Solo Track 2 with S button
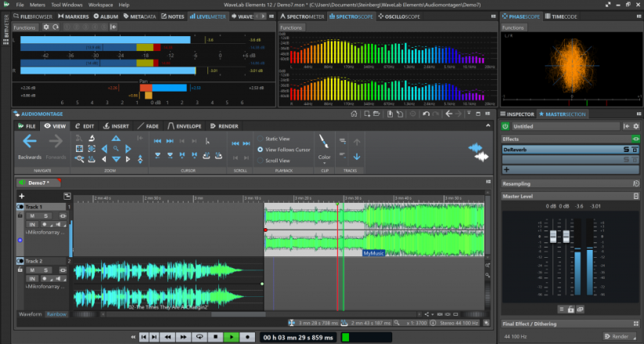 (x=45, y=270)
